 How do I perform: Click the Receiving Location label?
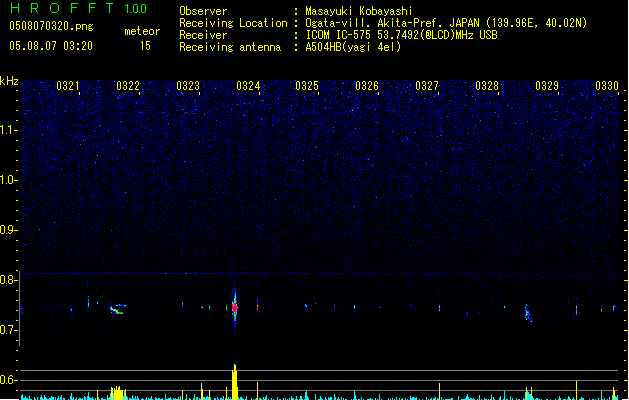tap(233, 23)
